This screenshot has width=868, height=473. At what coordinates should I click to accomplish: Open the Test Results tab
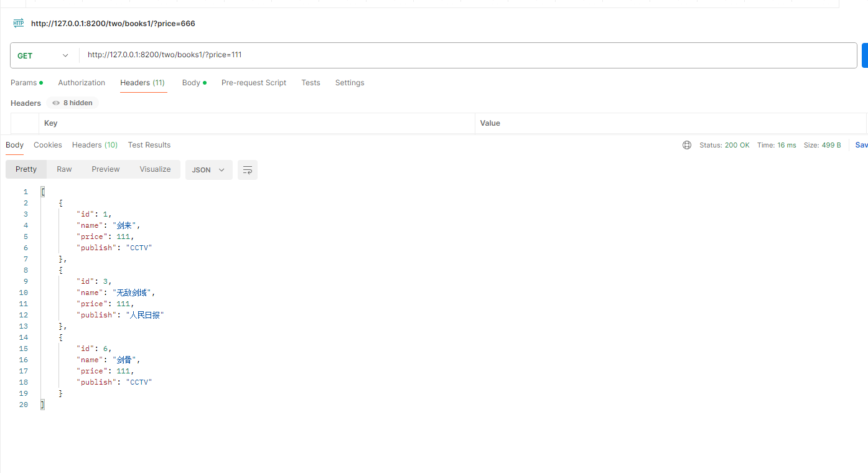(149, 145)
